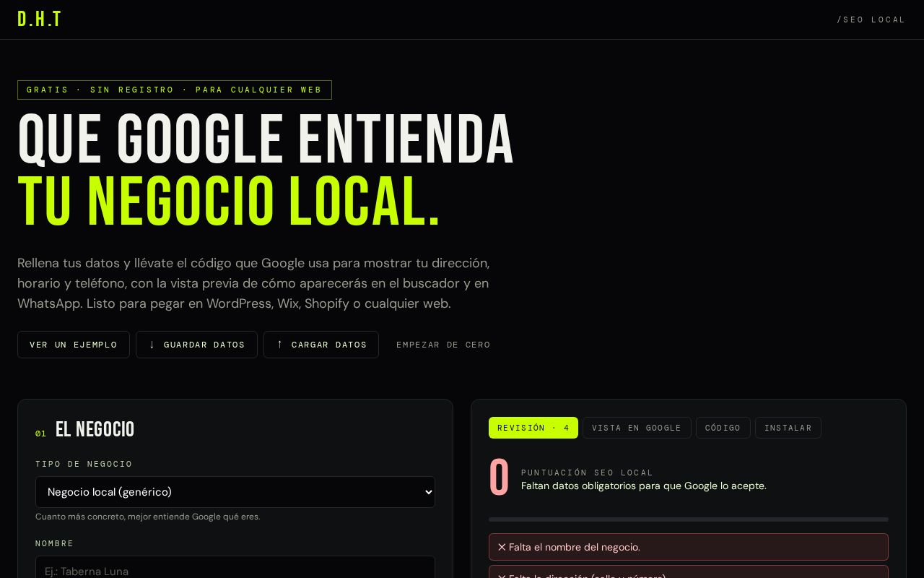Viewport: 924px width, 578px height.
Task: Select the Revisión · 4 tab
Action: (x=533, y=428)
